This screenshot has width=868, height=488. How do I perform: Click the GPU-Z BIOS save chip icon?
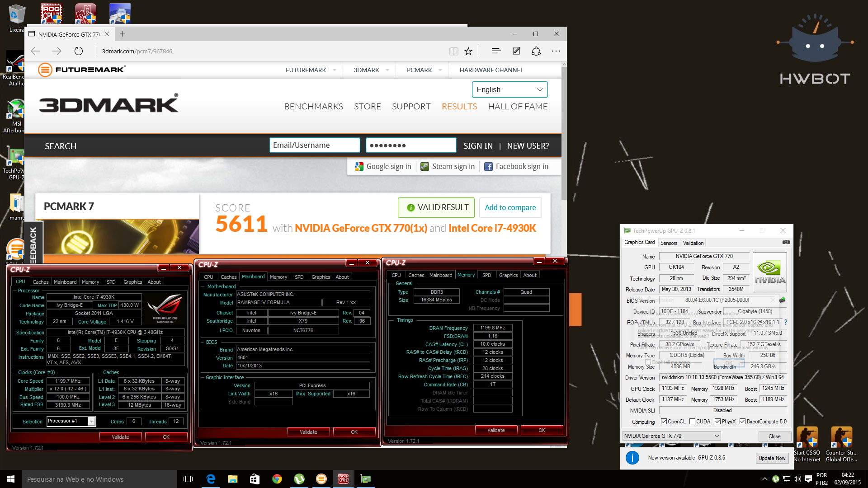pyautogui.click(x=782, y=300)
